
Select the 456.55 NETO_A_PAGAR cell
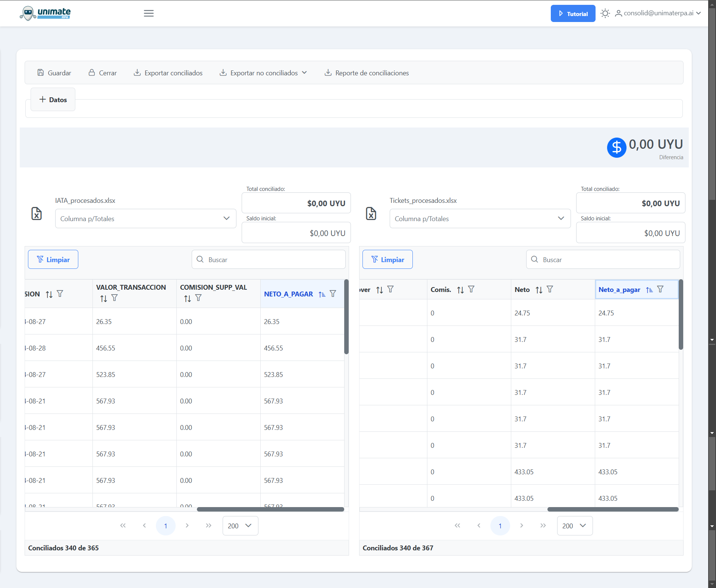[x=302, y=348]
